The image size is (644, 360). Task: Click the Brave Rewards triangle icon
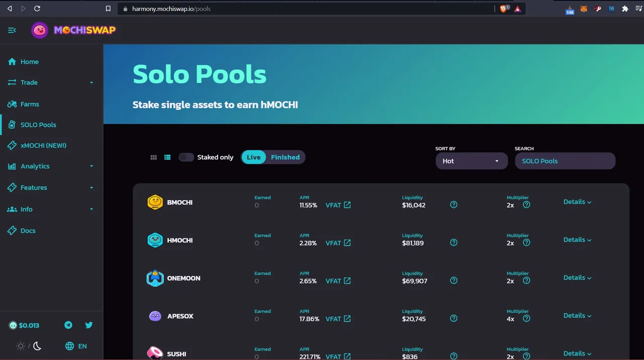point(518,9)
